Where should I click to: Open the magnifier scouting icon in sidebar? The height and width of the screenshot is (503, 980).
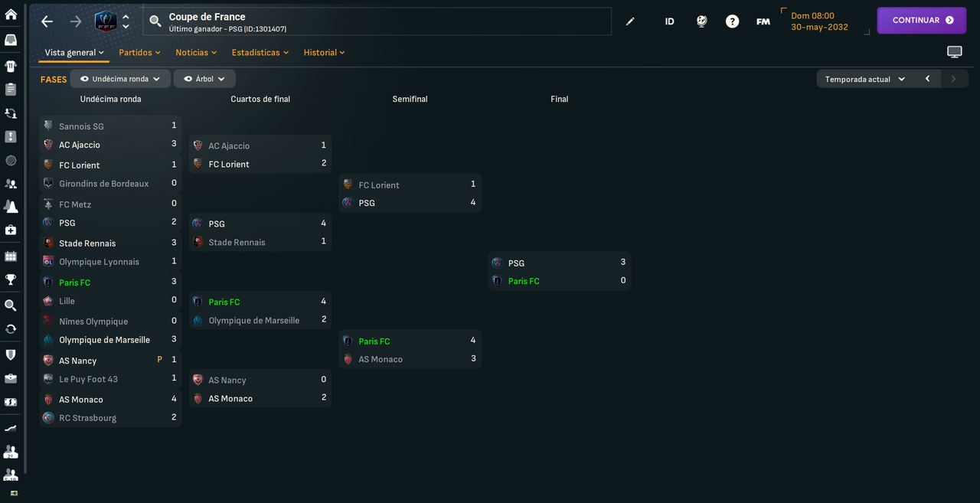coord(11,305)
